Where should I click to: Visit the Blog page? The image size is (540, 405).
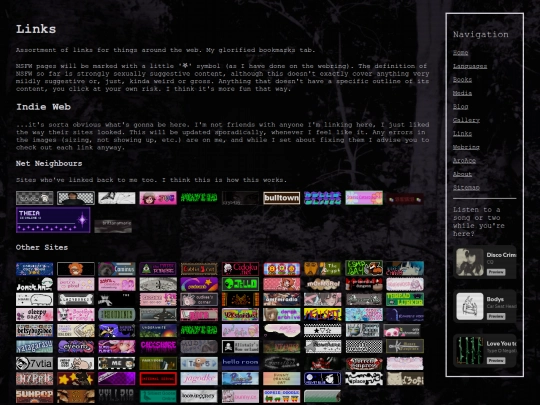(460, 106)
